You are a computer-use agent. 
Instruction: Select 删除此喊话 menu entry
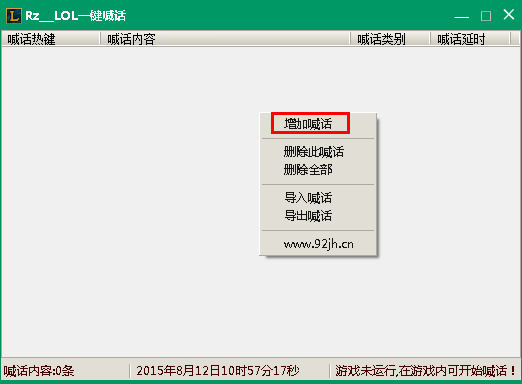(x=318, y=152)
